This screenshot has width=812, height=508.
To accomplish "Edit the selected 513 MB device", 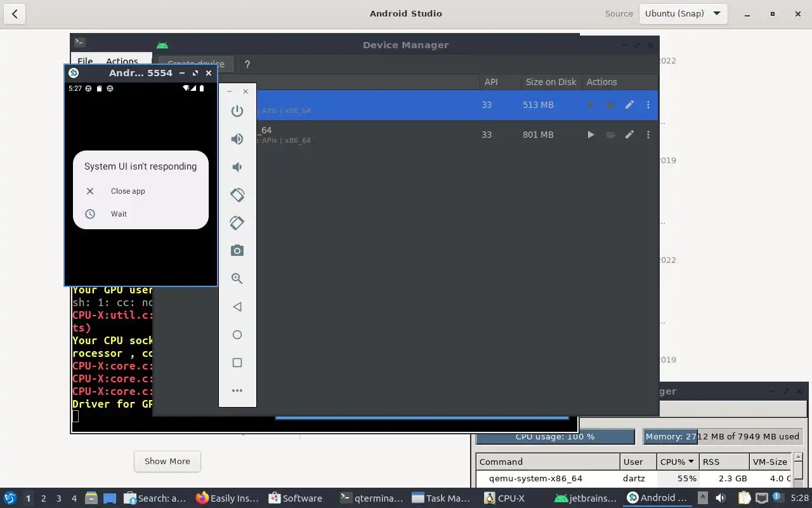I will point(629,105).
